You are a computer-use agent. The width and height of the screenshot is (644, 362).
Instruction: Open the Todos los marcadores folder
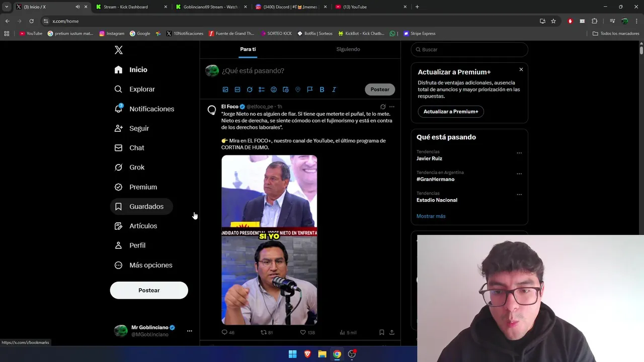coord(616,34)
